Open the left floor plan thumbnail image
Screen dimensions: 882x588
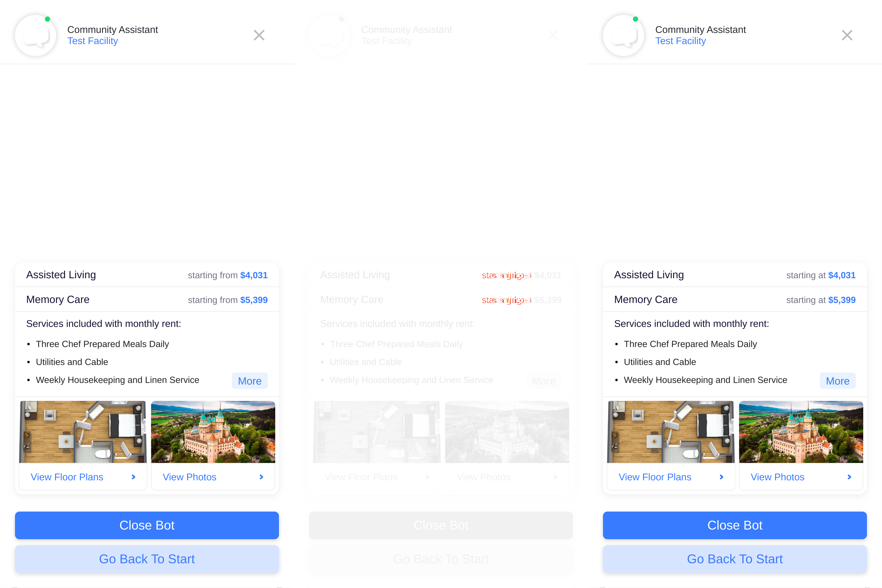tap(83, 432)
